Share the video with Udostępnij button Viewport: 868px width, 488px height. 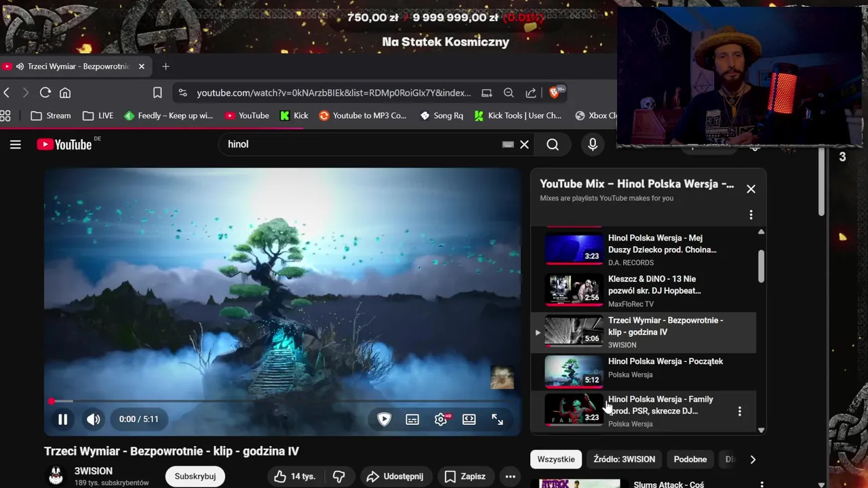point(395,476)
